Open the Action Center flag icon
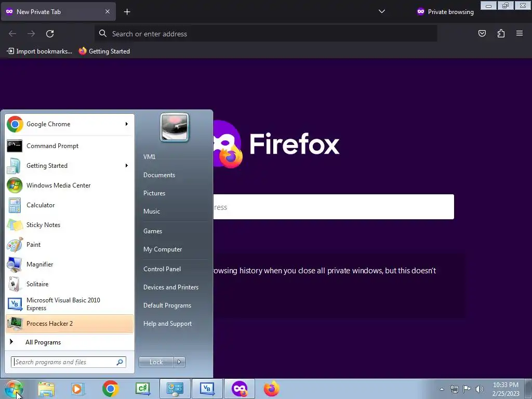 coord(467,389)
